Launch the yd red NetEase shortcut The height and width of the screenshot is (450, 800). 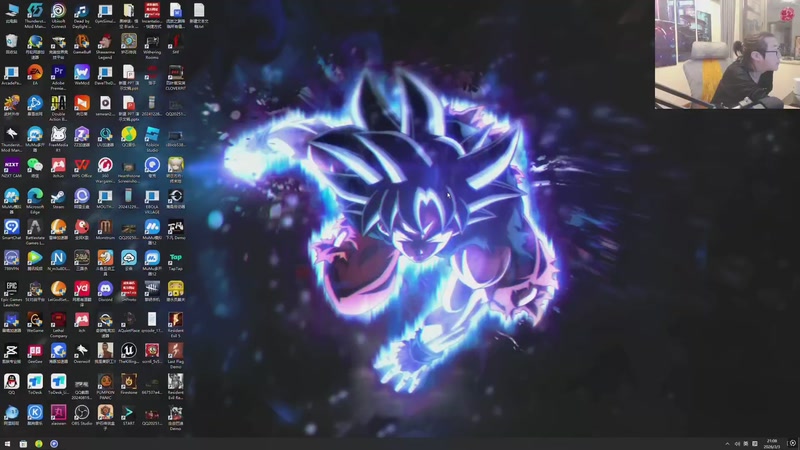(82, 292)
